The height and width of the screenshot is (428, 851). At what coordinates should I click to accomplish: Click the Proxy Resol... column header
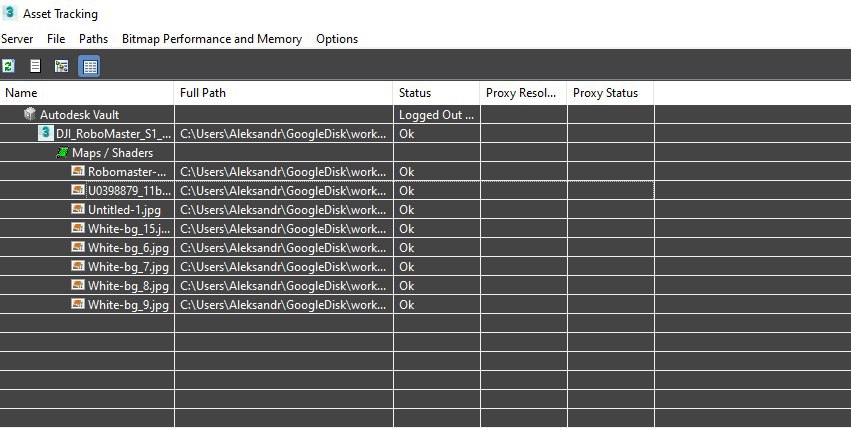(x=523, y=93)
